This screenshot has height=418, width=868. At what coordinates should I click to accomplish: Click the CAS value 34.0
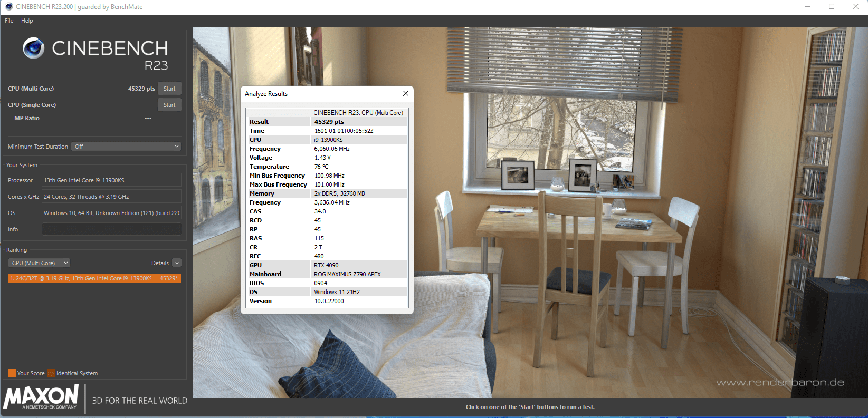(x=320, y=211)
